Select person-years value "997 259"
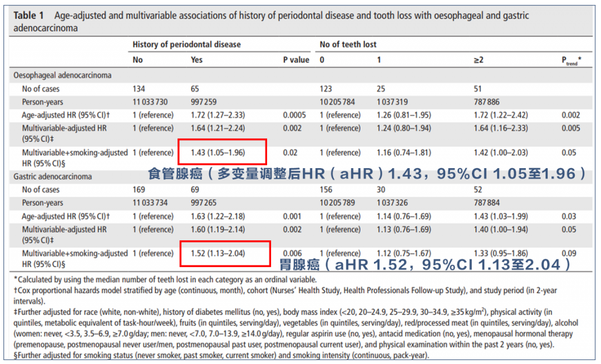 coord(204,102)
